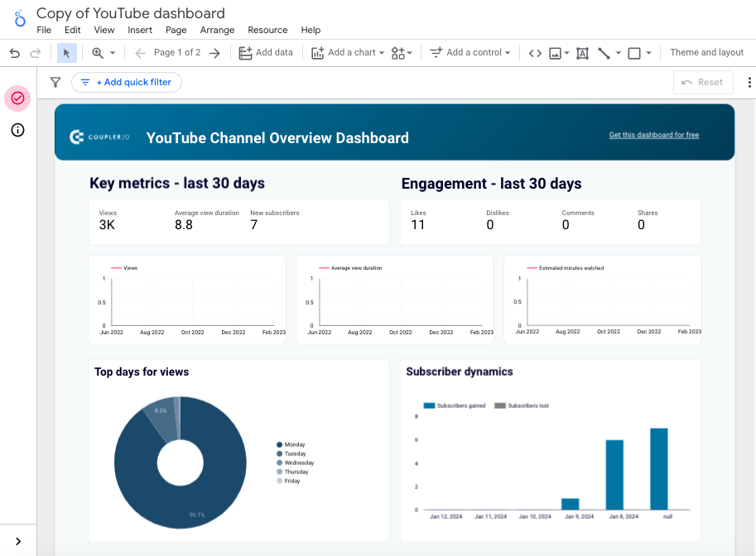Click the Undo icon
This screenshot has height=556, width=756.
pyautogui.click(x=15, y=52)
